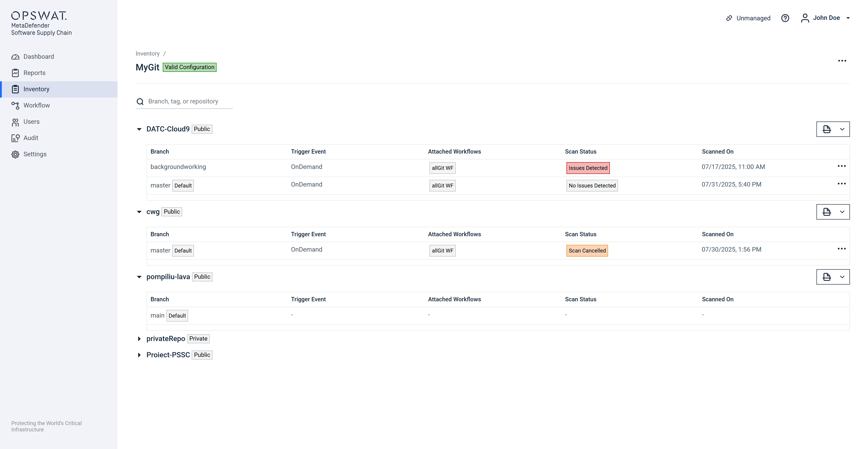Click the Unmanaged status label
Image resolution: width=868 pixels, height=449 pixels.
coord(753,18)
